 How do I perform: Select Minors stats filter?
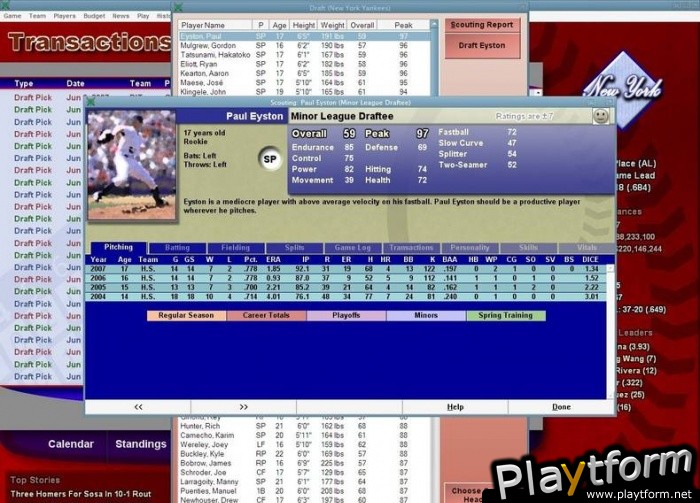point(426,316)
